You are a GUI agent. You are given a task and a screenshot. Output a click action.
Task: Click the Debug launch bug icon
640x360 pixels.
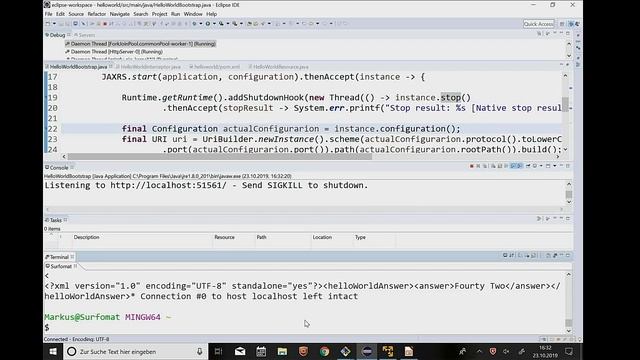pyautogui.click(x=195, y=24)
